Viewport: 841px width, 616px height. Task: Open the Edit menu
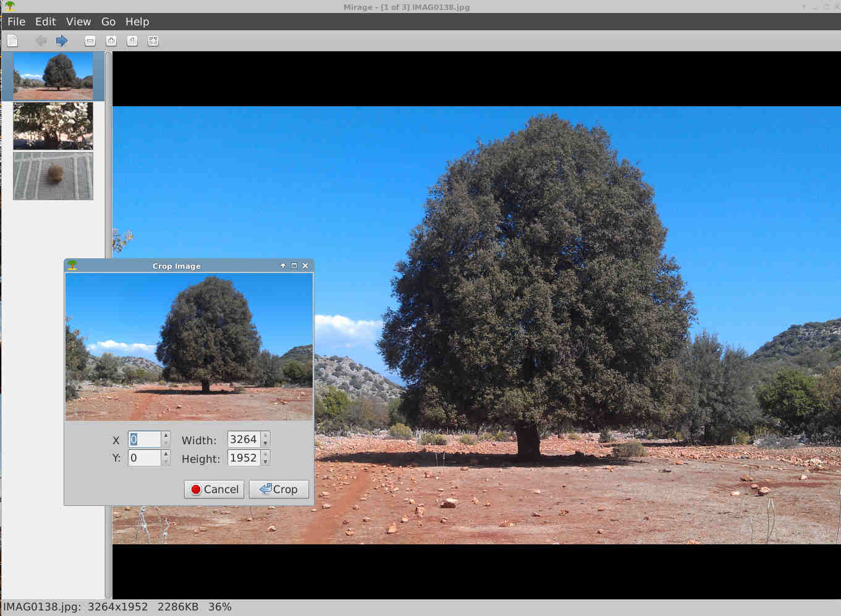point(45,22)
